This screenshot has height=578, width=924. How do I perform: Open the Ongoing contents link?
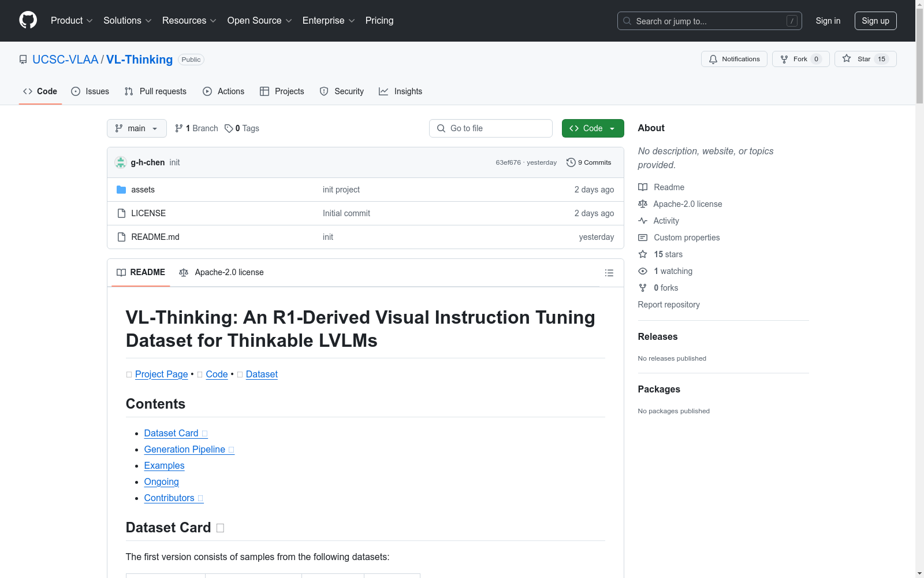point(162,481)
